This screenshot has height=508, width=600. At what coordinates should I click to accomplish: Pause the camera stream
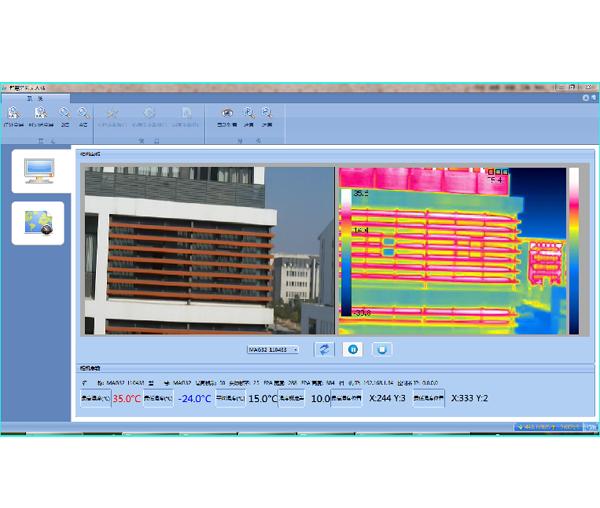[353, 349]
